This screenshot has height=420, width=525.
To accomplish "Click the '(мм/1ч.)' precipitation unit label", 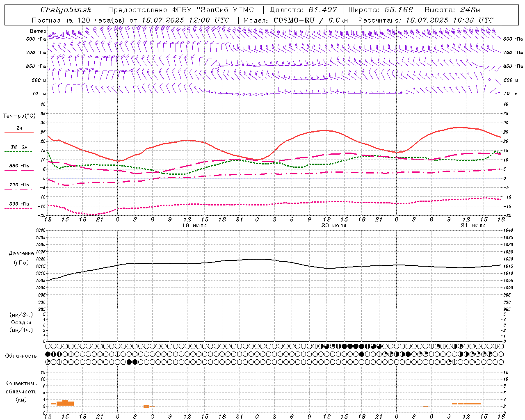I will (21, 330).
